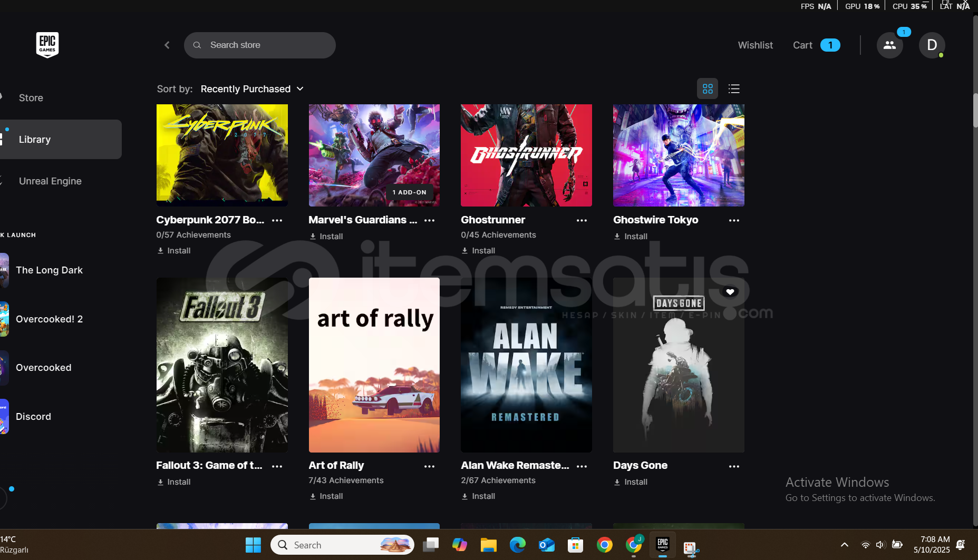This screenshot has width=978, height=560.
Task: Click Art of Rally 7/43 Achievements text
Action: (346, 480)
